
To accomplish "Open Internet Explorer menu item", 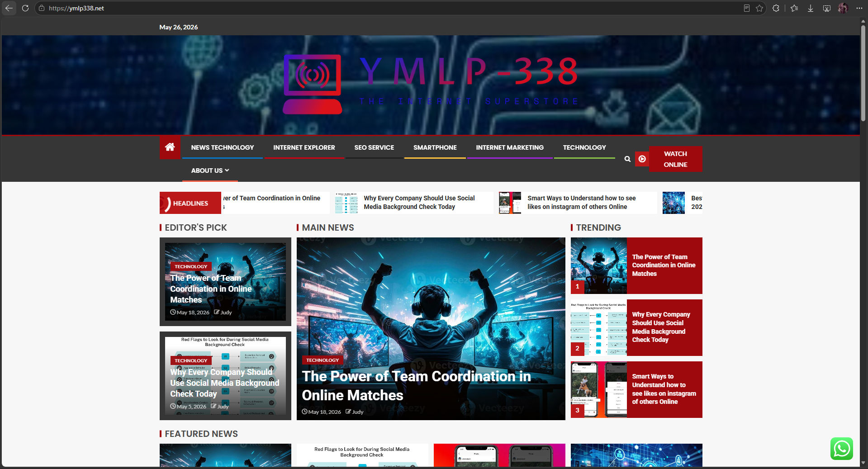I will click(x=304, y=147).
